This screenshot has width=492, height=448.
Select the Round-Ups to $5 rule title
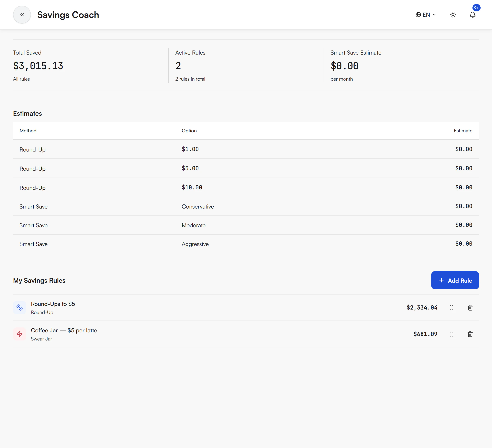tap(53, 304)
